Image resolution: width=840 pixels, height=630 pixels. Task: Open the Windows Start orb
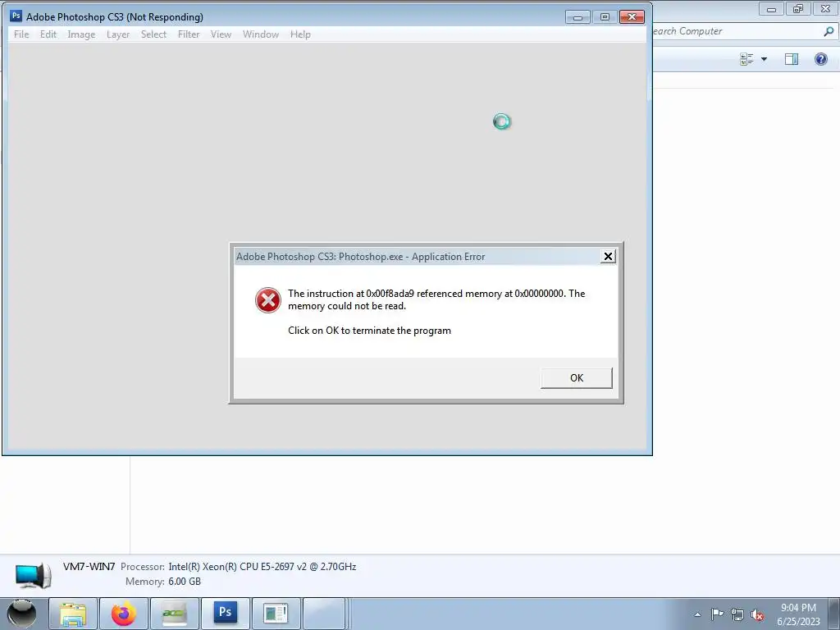pos(22,614)
